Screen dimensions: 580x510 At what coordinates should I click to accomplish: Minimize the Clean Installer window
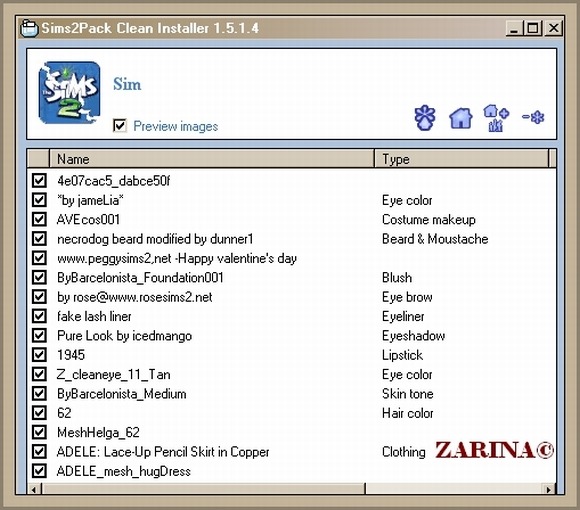514,28
